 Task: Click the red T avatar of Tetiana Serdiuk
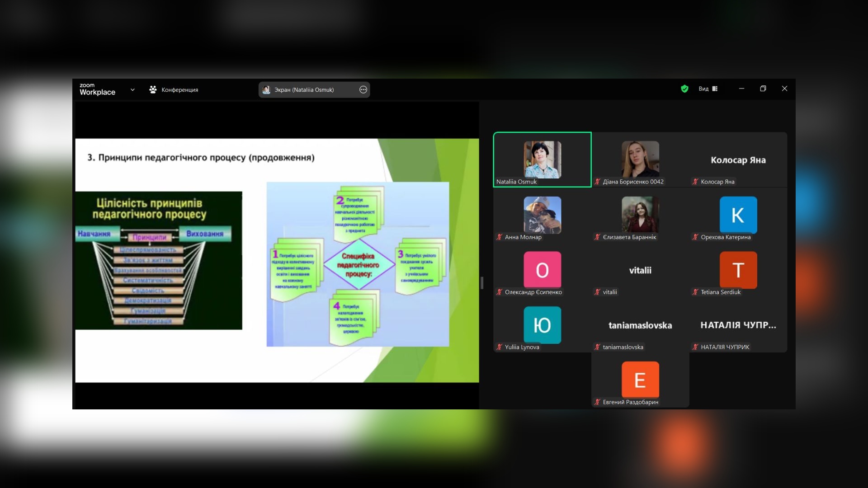point(738,270)
